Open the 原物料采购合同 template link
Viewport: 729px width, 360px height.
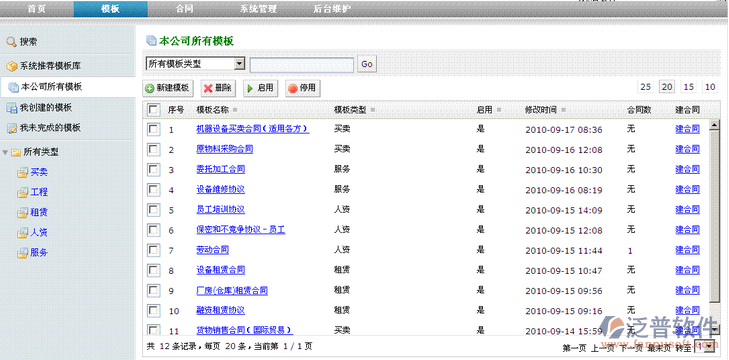[x=225, y=149]
